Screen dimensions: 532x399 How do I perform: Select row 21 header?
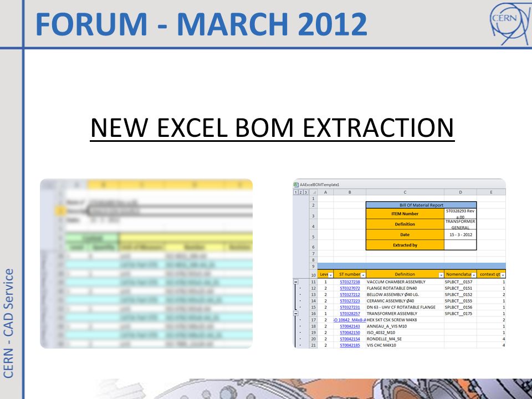click(x=314, y=345)
